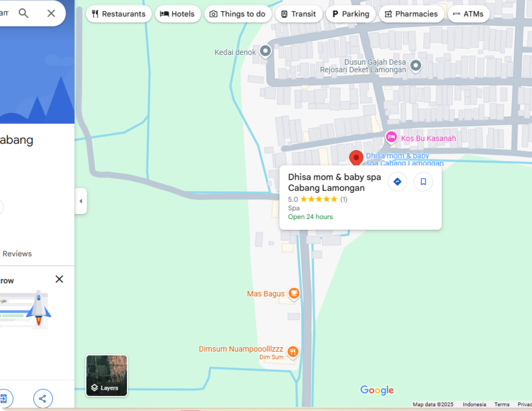This screenshot has height=411, width=532.
Task: Click the Share icon button
Action: tap(43, 398)
